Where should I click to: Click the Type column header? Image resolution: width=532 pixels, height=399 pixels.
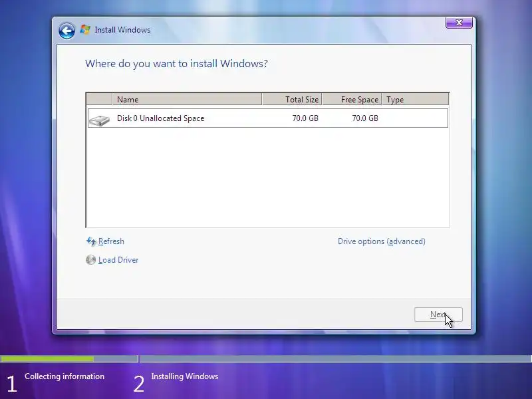(415, 99)
